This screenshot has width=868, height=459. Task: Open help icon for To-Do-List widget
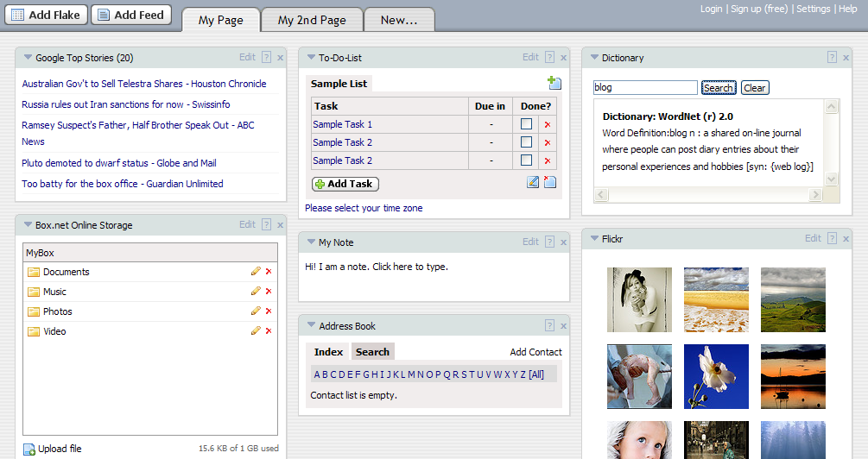click(x=549, y=57)
